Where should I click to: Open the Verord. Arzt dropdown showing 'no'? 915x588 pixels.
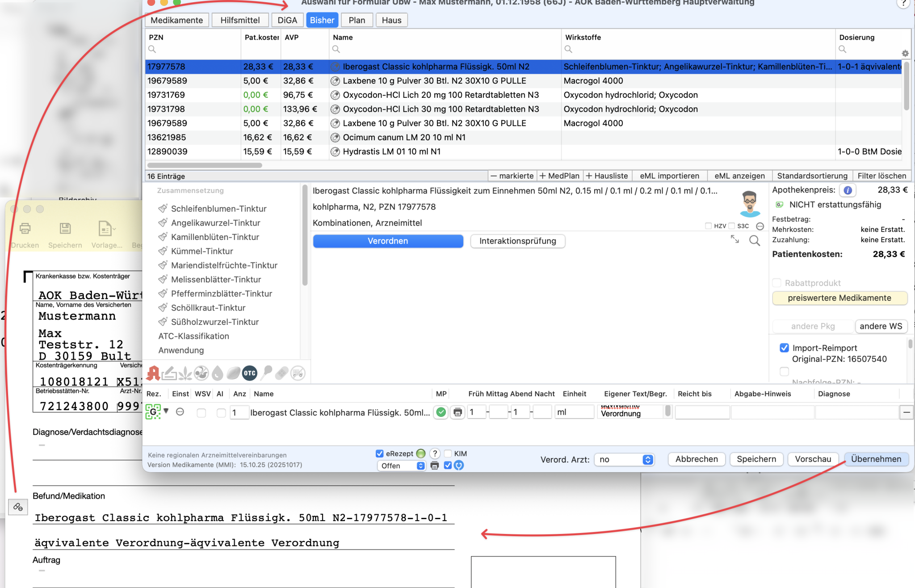[x=624, y=459]
